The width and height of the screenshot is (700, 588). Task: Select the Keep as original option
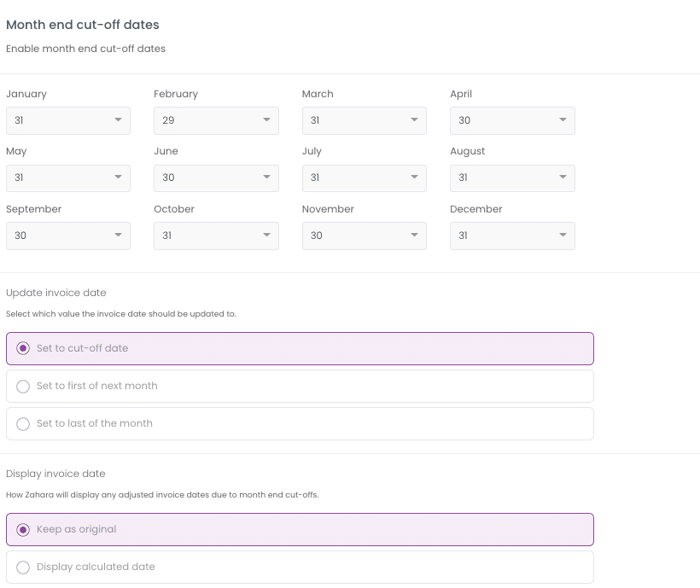pos(300,530)
